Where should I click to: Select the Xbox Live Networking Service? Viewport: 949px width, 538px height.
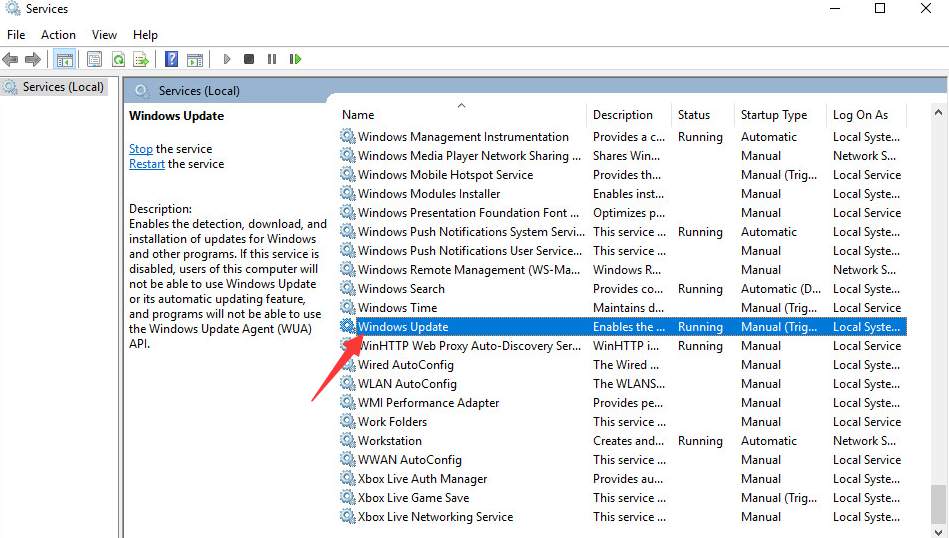point(622,517)
